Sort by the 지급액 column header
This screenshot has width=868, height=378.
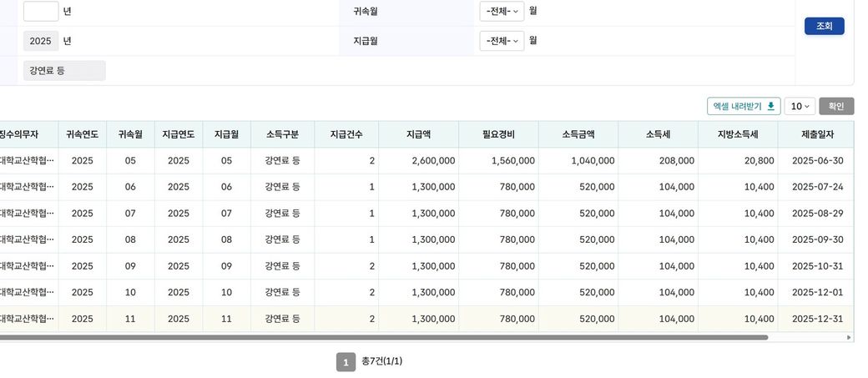[418, 134]
